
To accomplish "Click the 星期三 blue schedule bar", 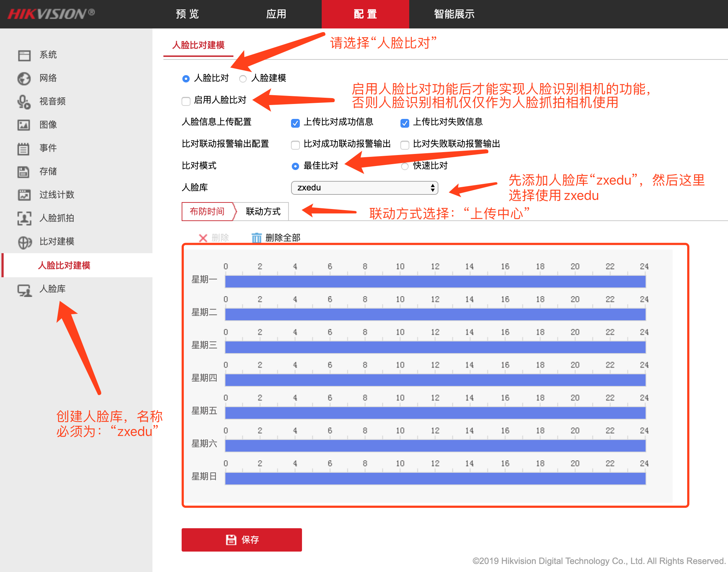I will click(x=435, y=347).
